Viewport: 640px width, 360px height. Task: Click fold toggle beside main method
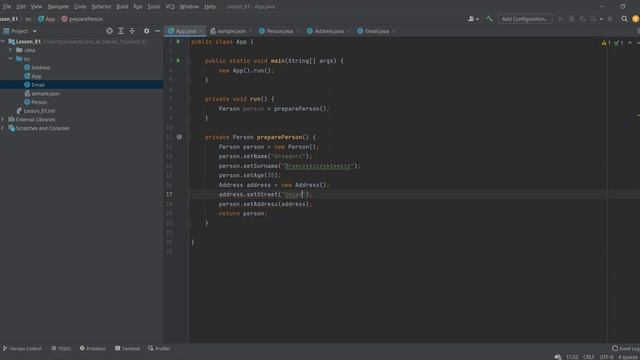189,61
